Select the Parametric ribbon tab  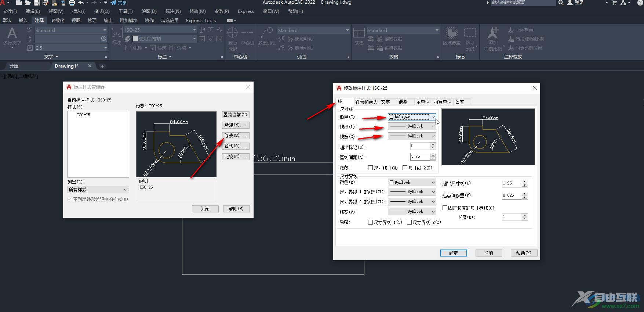[58, 20]
